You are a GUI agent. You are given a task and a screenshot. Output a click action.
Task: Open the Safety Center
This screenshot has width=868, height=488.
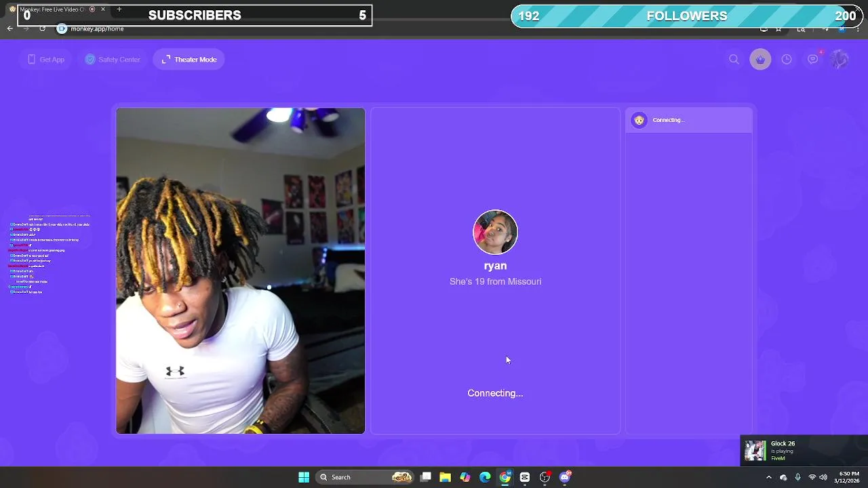[x=113, y=60]
